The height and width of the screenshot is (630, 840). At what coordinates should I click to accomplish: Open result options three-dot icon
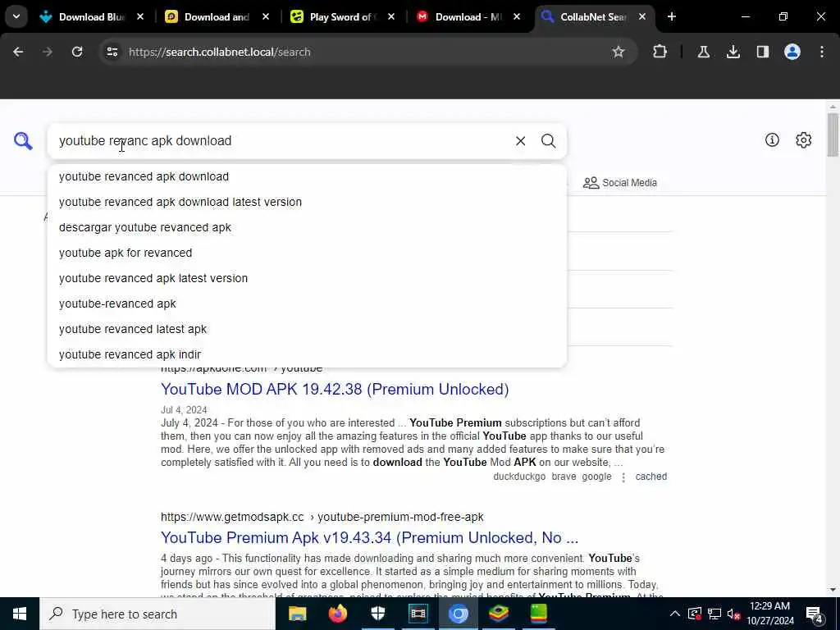pos(623,477)
